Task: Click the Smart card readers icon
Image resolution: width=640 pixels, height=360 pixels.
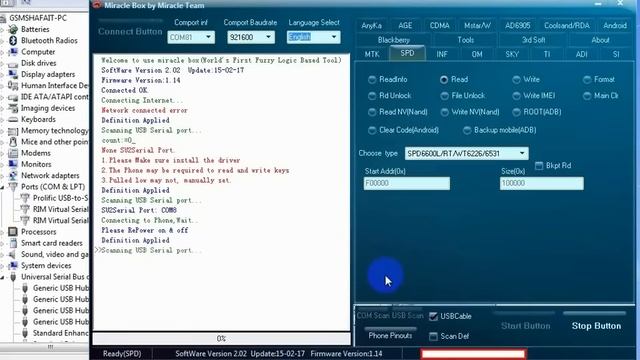Action: click(x=13, y=243)
